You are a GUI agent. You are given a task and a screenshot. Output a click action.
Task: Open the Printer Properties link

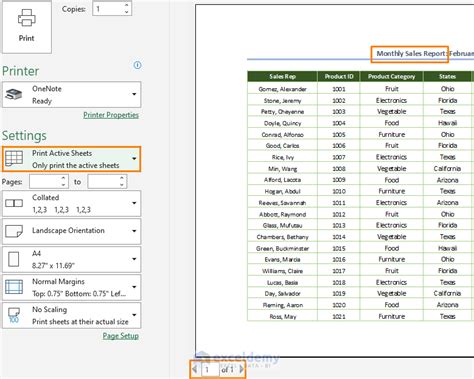coord(111,115)
